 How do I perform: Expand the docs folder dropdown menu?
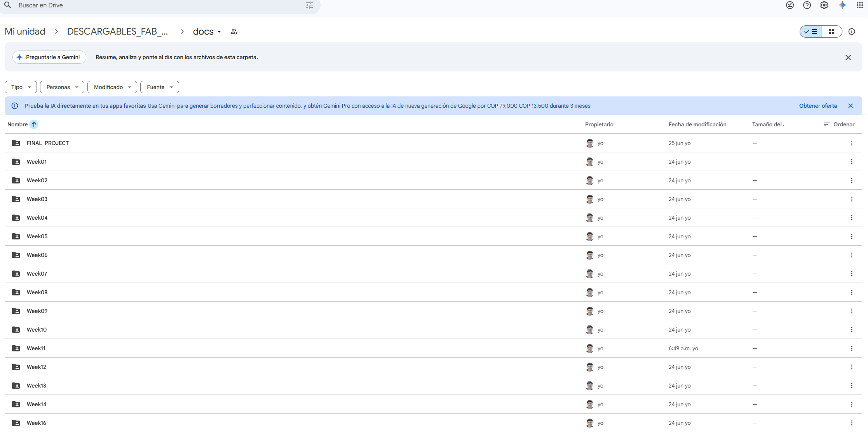[x=219, y=31]
